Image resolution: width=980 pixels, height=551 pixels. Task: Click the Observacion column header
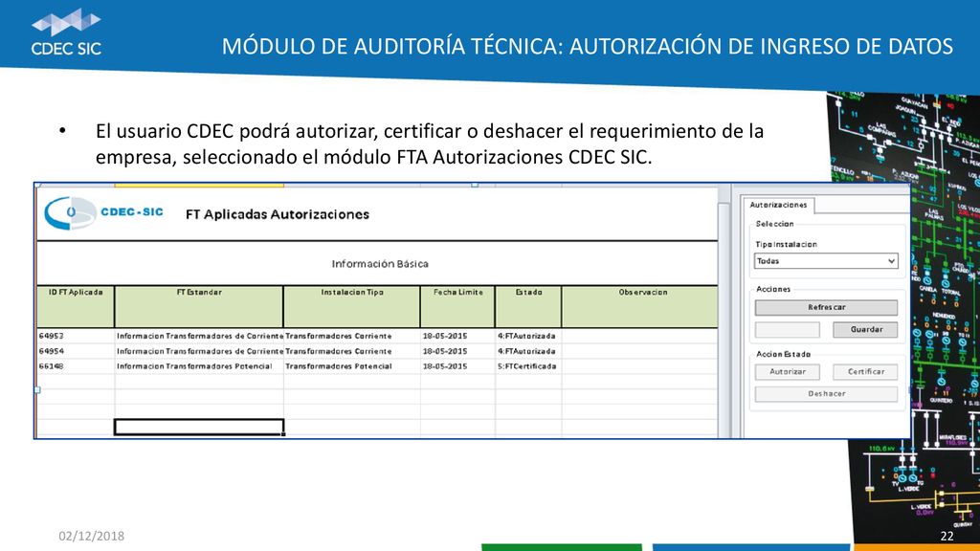tap(639, 306)
